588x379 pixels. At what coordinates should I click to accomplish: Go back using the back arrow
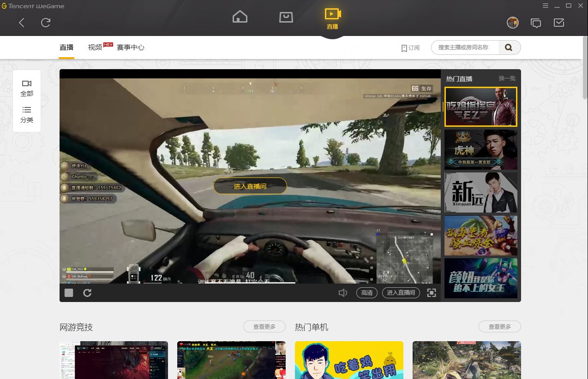click(x=22, y=23)
